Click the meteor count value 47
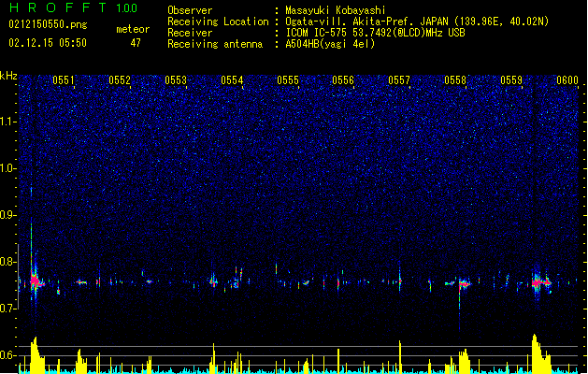 pyautogui.click(x=136, y=43)
